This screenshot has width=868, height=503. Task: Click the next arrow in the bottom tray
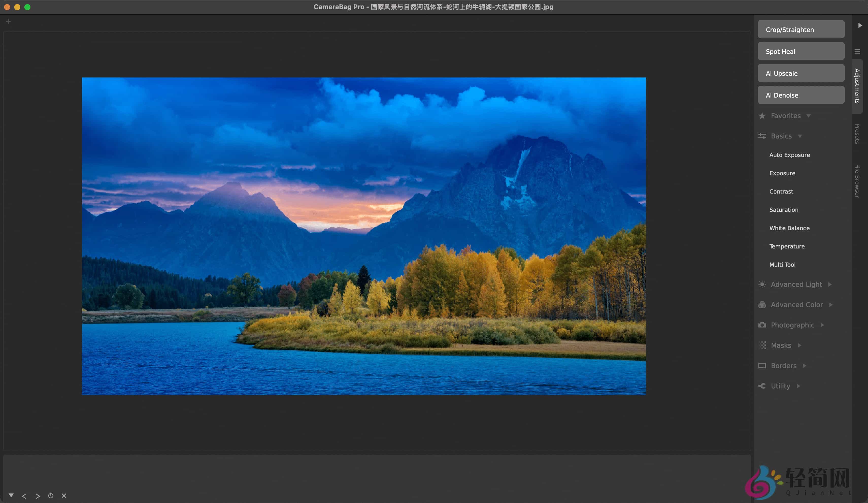pyautogui.click(x=38, y=496)
